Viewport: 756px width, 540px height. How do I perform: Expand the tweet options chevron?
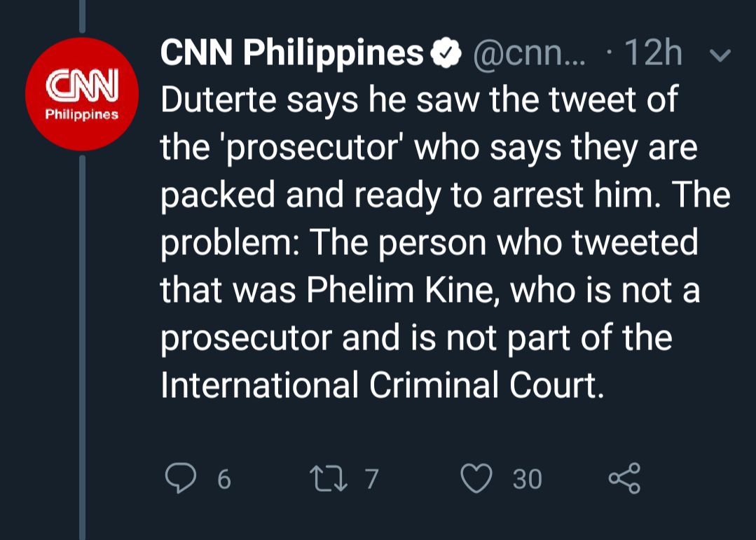[x=720, y=54]
